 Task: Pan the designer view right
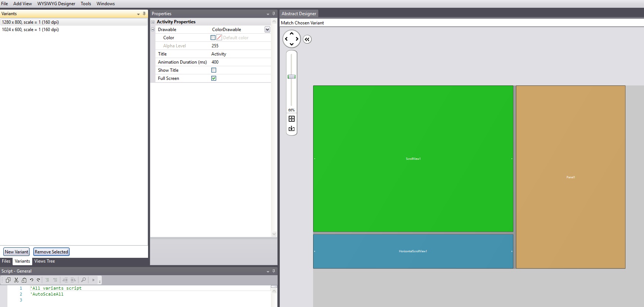tap(297, 39)
